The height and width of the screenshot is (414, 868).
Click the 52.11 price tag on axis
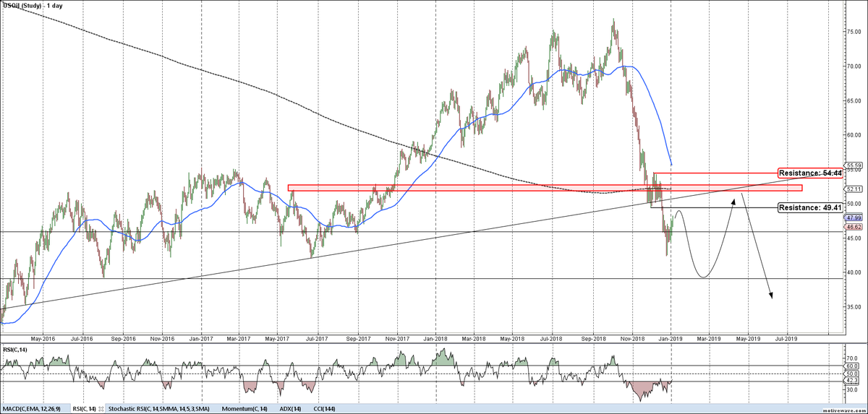(853, 189)
